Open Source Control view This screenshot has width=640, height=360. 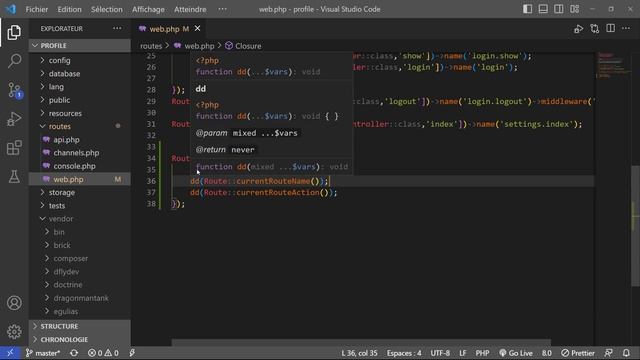[x=14, y=90]
